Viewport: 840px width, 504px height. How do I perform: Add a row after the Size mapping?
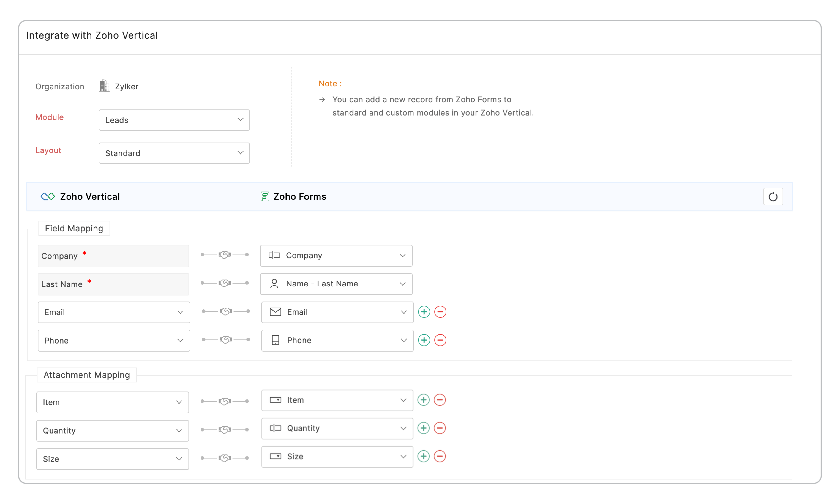(423, 456)
